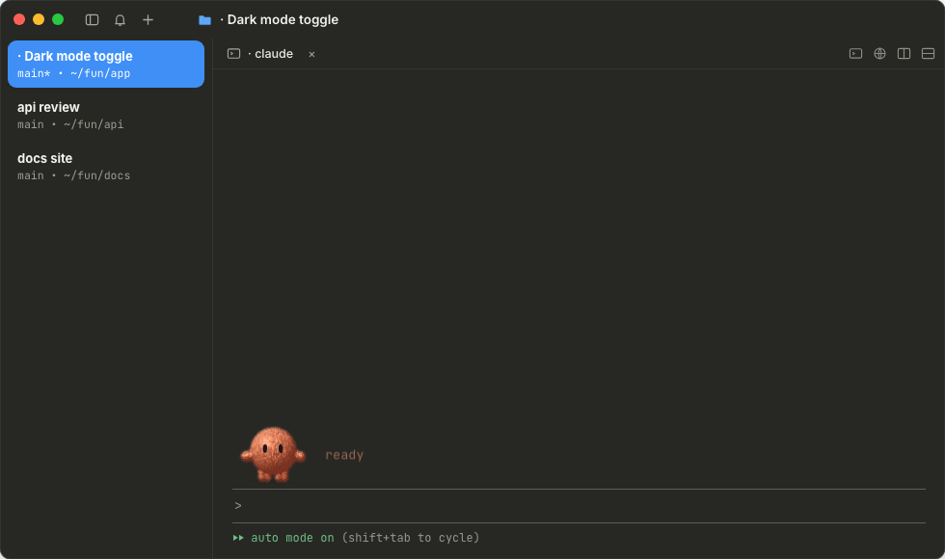Click the ready status text
Image resolution: width=945 pixels, height=560 pixels.
(x=344, y=455)
